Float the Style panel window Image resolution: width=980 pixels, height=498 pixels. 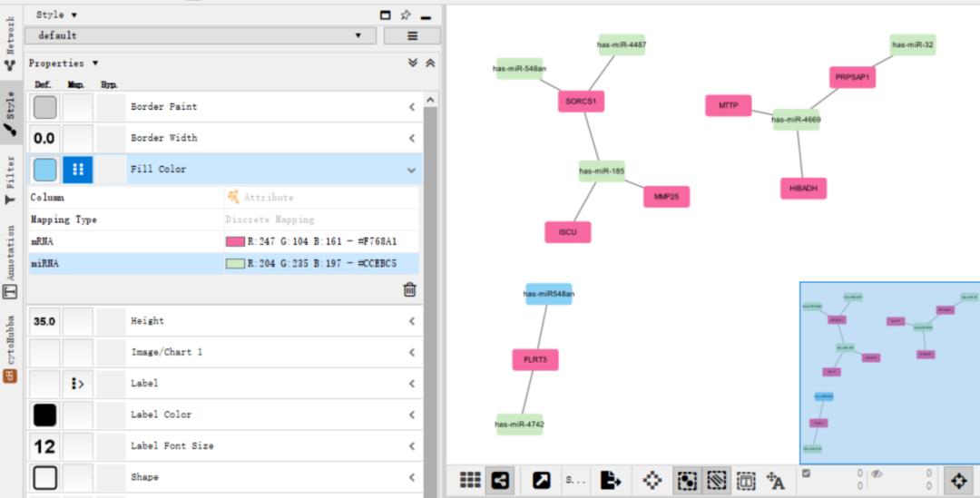(385, 15)
